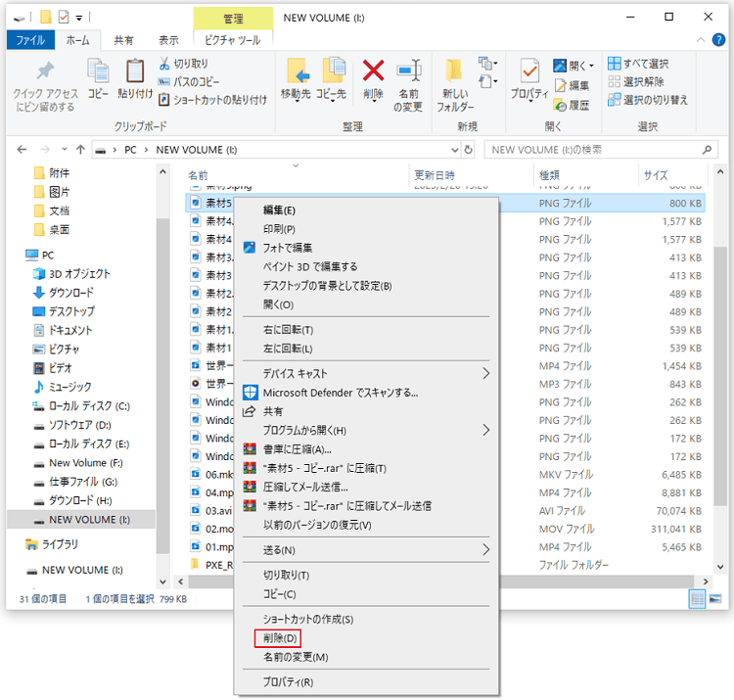Viewport: 734px width, 700px height.
Task: Click Copy path (パスのコピー) in the ribbon
Action: (189, 82)
